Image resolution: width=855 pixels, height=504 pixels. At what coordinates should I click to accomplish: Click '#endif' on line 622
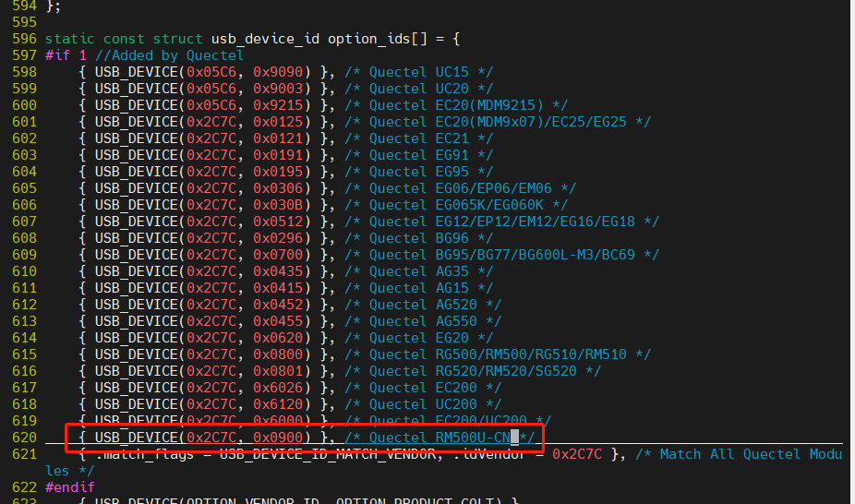click(70, 487)
